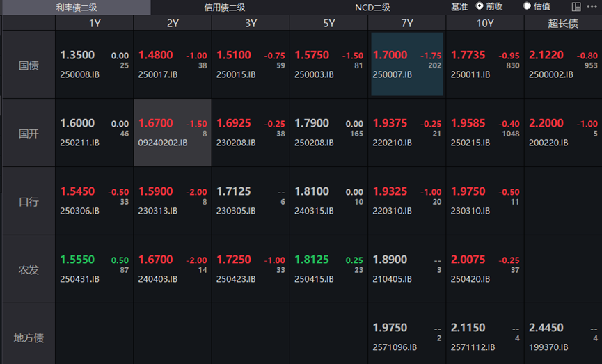Viewport: 602px width, 364px height.
Task: Open the three-dot more options menu
Action: 592,7
